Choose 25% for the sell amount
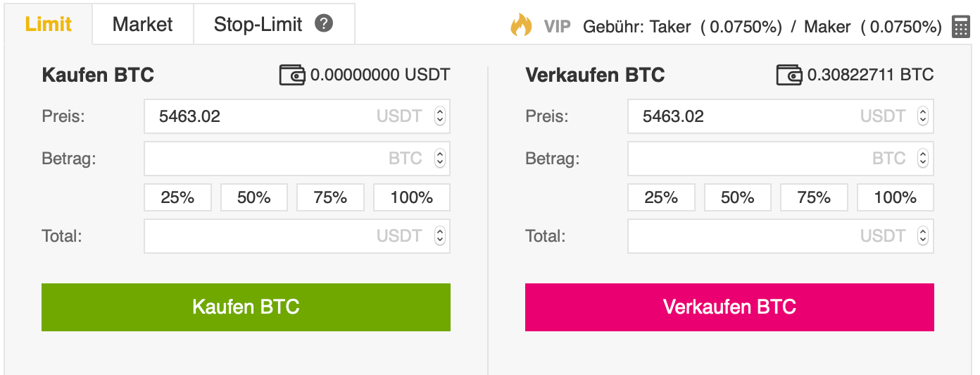980x375 pixels. [661, 197]
